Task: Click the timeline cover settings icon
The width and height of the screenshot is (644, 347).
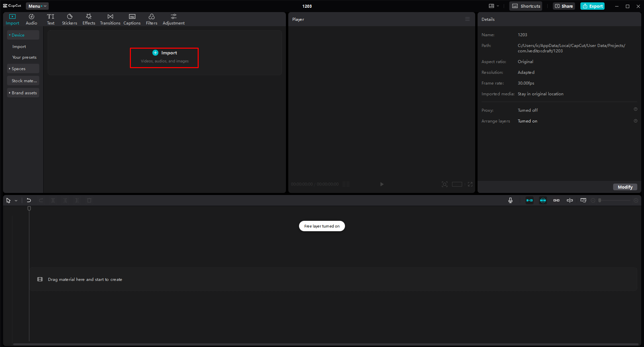Action: click(583, 200)
